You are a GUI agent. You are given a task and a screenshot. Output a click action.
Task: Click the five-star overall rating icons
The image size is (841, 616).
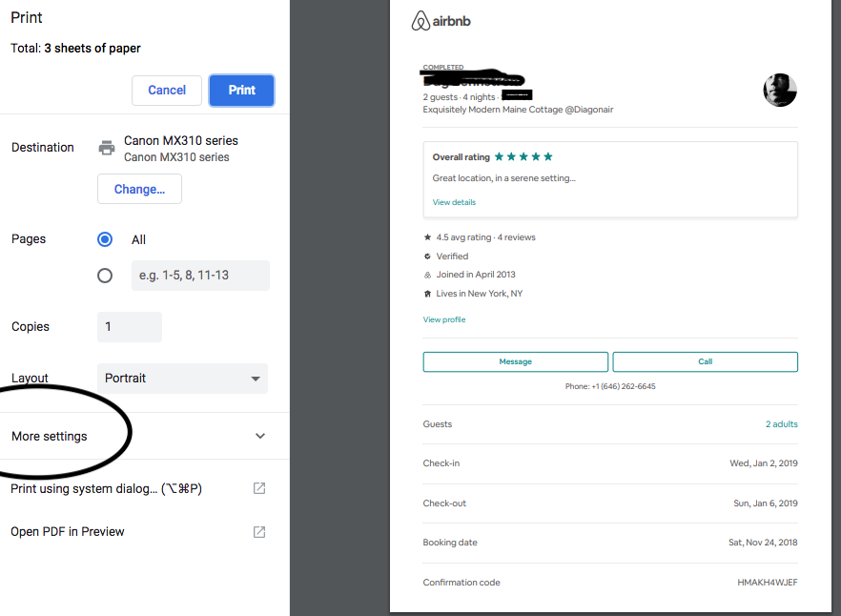[x=523, y=156]
